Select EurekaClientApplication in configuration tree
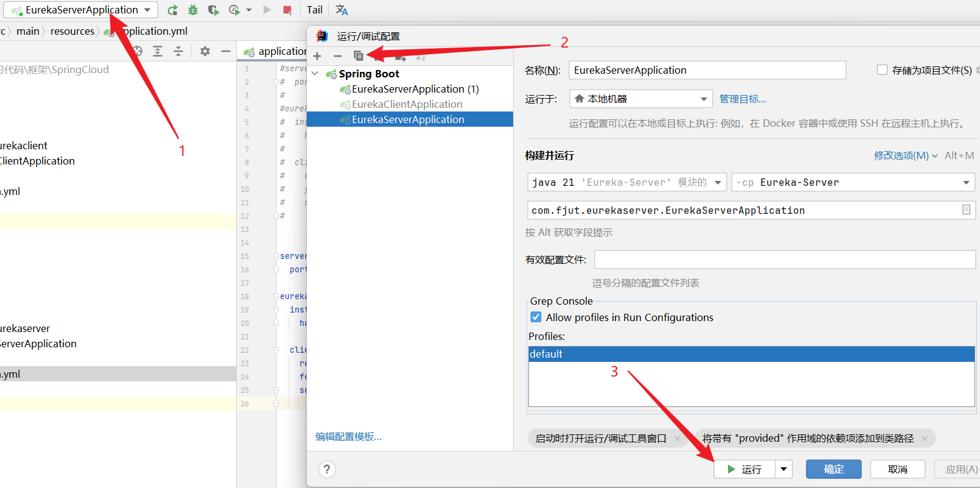 click(x=407, y=104)
